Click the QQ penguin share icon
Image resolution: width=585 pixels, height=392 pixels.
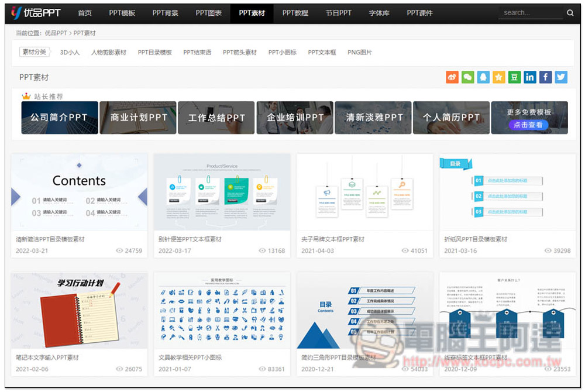point(483,77)
